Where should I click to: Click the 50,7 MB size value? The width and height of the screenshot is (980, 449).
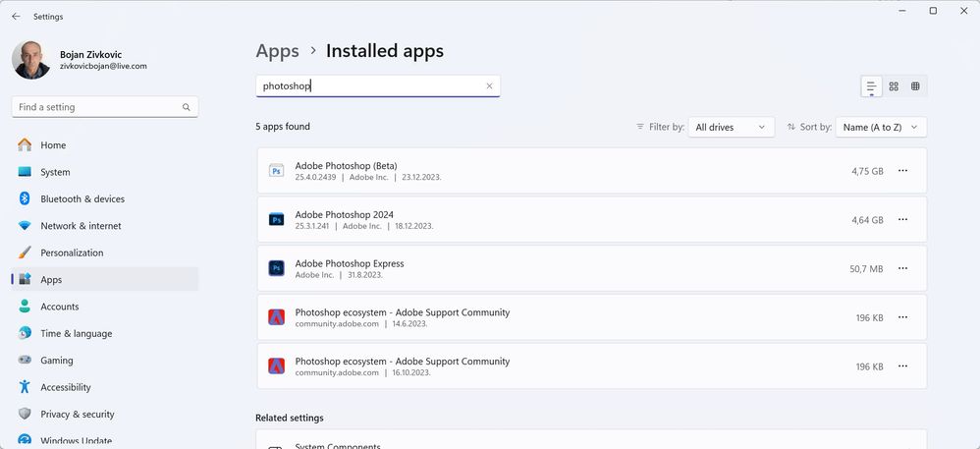[866, 268]
